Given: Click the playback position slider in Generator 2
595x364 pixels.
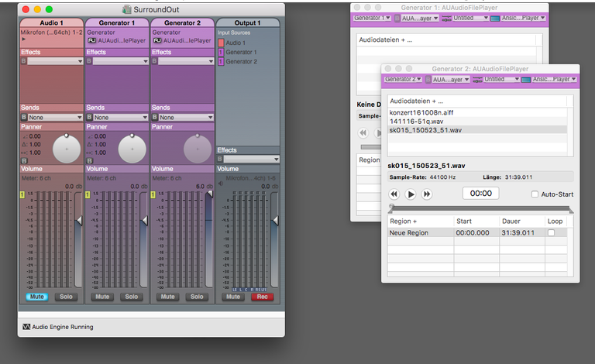Looking at the screenshot, I should [x=481, y=208].
